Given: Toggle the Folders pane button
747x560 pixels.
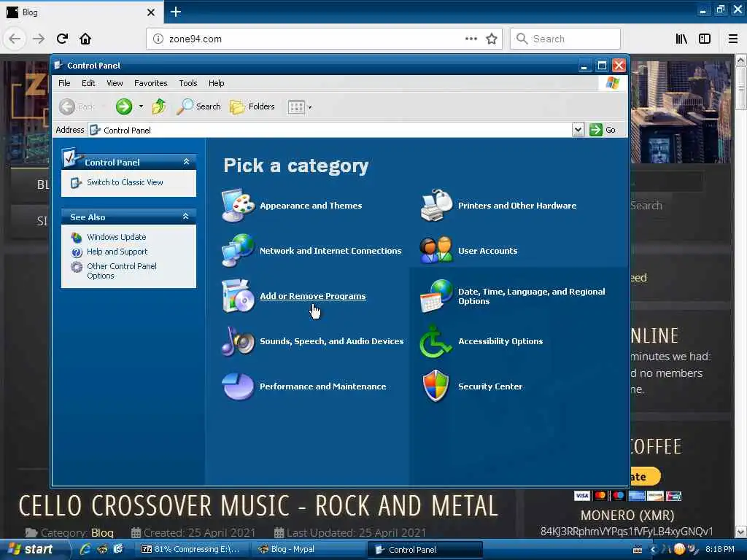Looking at the screenshot, I should pyautogui.click(x=252, y=106).
